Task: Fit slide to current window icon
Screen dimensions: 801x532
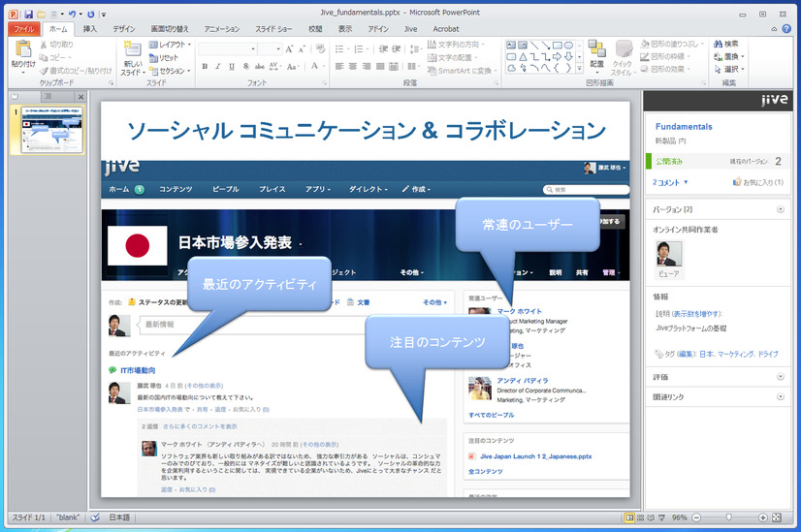Action: click(x=777, y=517)
